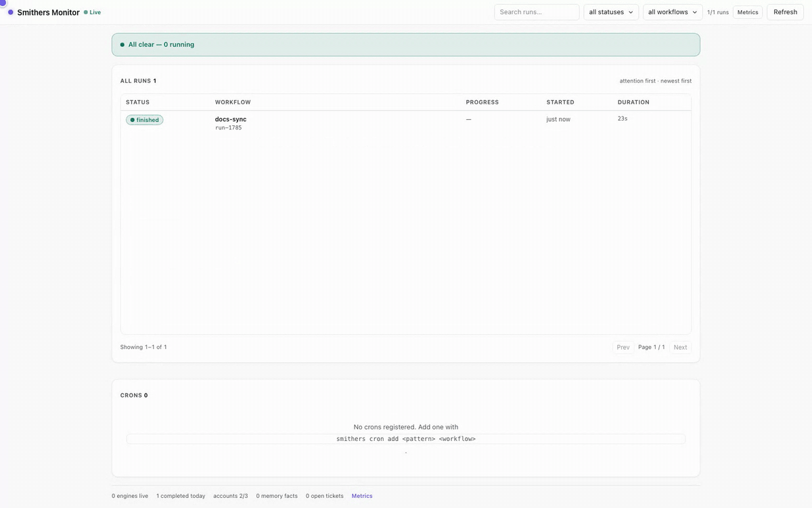Open the Metrics link in footer
The width and height of the screenshot is (812, 508).
[362, 496]
